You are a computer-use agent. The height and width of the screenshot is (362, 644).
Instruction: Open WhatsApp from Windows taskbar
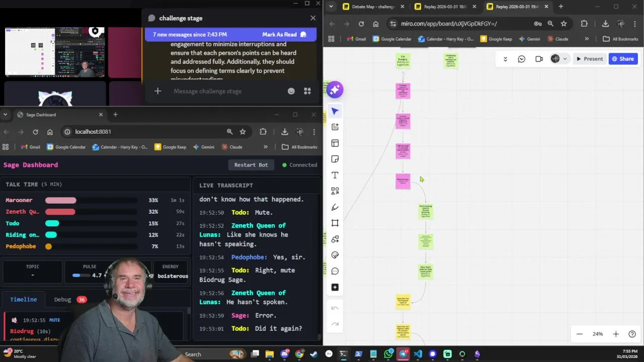(x=388, y=354)
